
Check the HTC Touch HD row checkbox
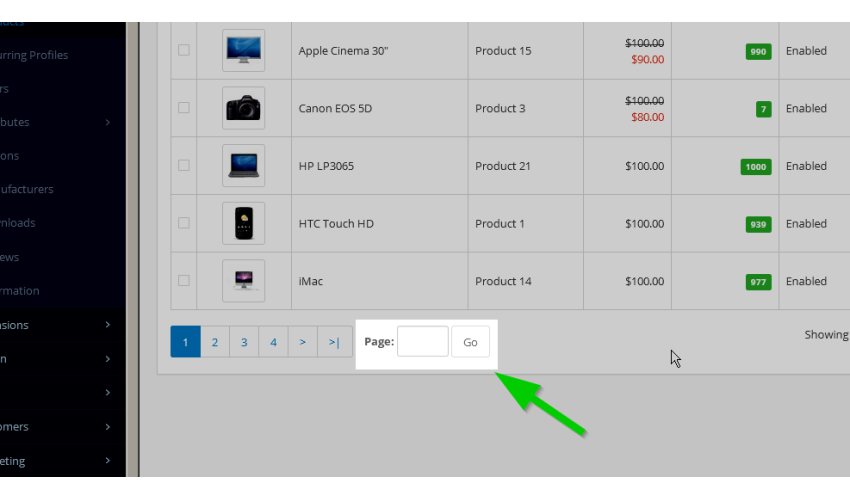184,223
